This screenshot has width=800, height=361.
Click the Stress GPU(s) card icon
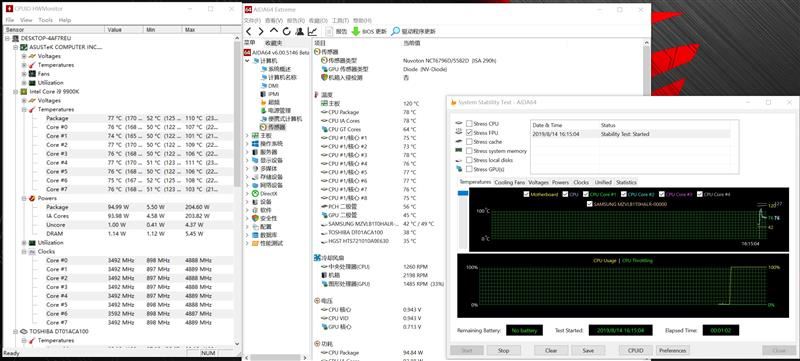coord(459,169)
